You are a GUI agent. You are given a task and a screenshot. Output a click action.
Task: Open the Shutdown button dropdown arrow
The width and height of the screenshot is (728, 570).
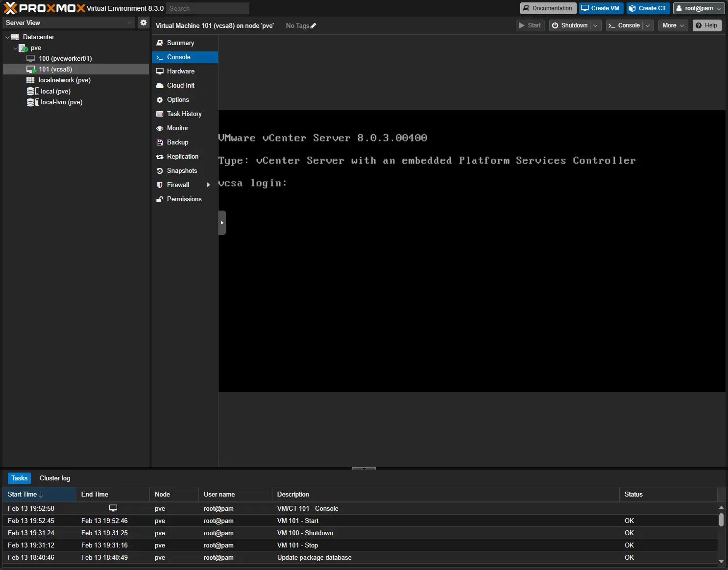click(x=595, y=25)
